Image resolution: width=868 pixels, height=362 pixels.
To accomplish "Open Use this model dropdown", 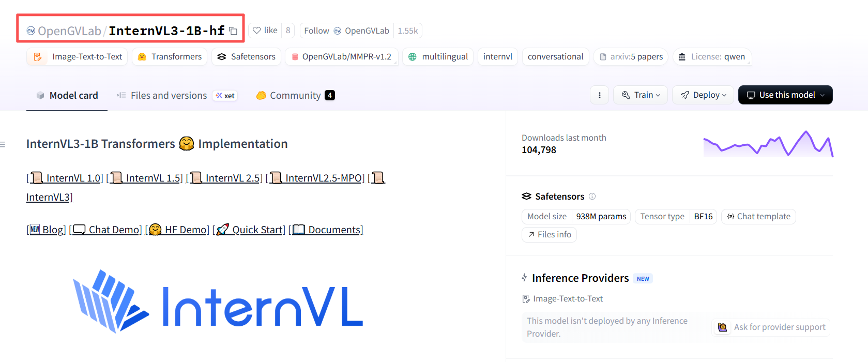I will pyautogui.click(x=785, y=95).
